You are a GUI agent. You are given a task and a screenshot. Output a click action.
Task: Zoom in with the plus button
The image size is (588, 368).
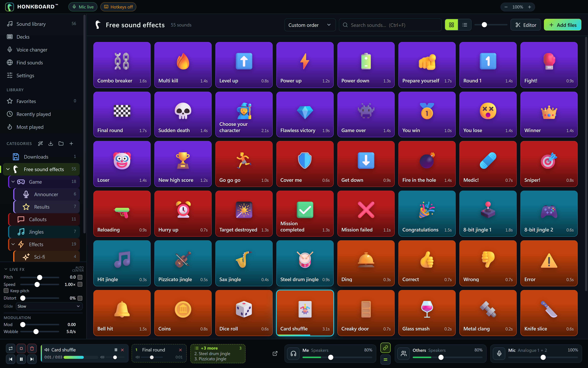[529, 7]
